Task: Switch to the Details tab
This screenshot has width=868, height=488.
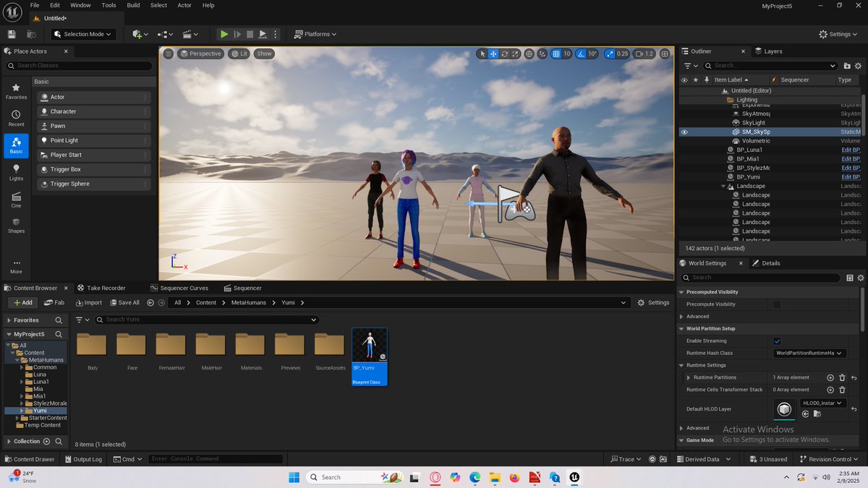Action: (x=766, y=263)
